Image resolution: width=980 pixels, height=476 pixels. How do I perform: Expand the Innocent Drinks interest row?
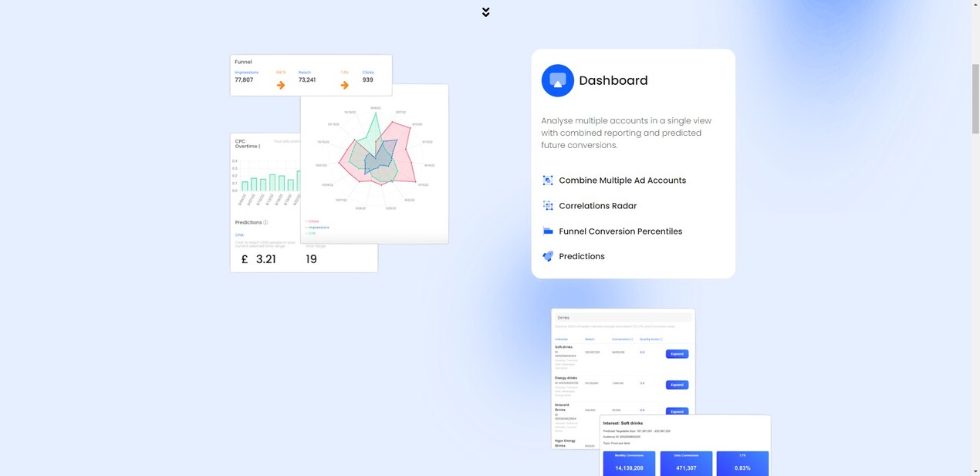[677, 411]
